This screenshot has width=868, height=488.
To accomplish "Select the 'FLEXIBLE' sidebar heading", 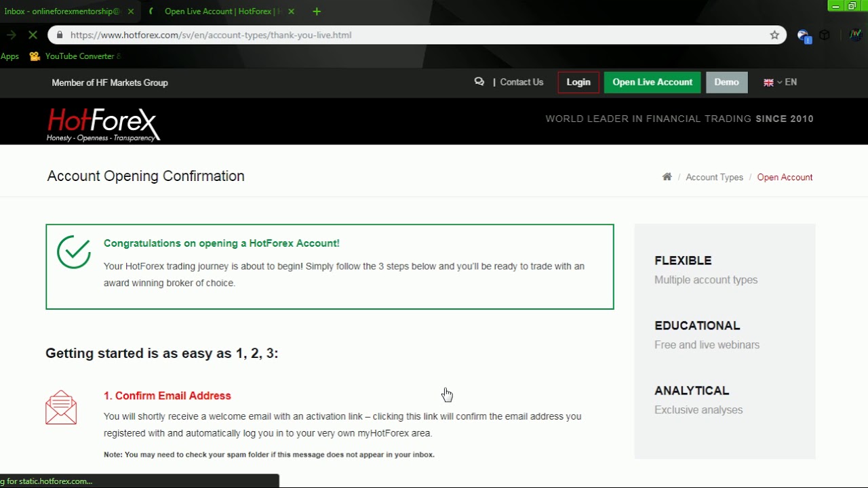I will (683, 260).
